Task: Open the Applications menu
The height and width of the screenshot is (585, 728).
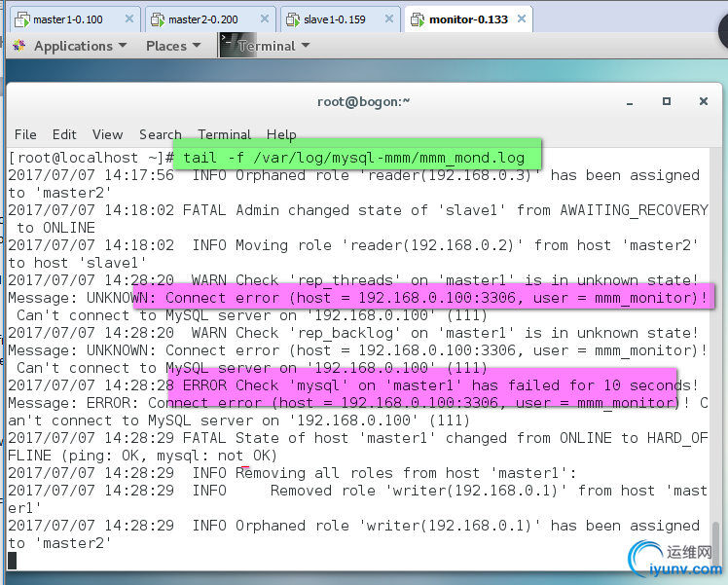Action: (80, 46)
